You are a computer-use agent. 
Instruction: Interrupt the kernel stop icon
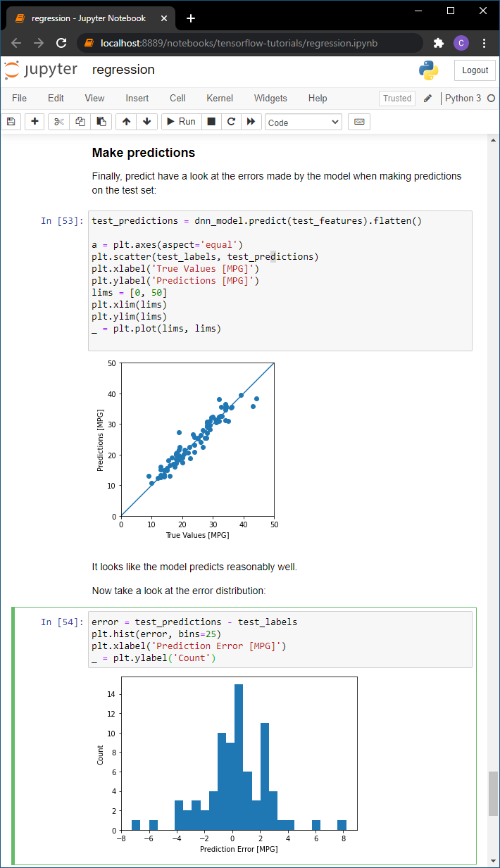[x=211, y=122]
